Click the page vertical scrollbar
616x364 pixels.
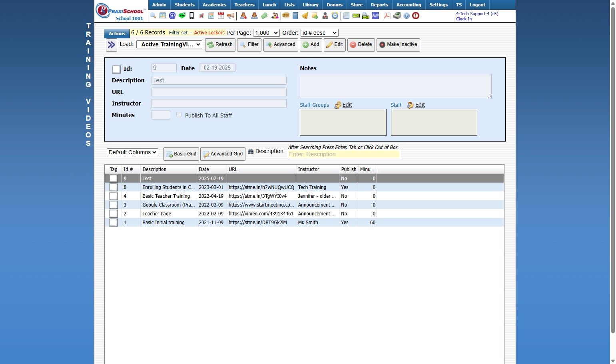pyautogui.click(x=613, y=170)
